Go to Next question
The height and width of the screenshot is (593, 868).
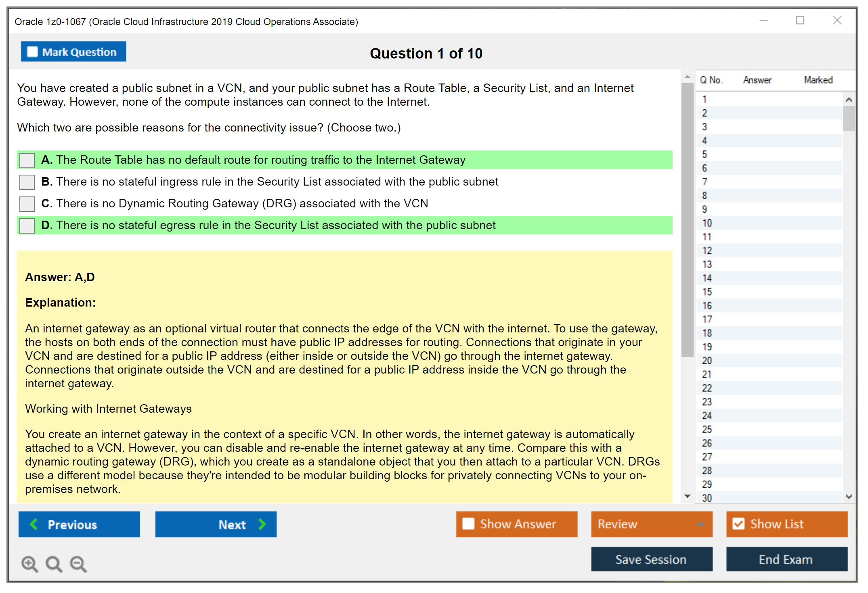pos(216,524)
